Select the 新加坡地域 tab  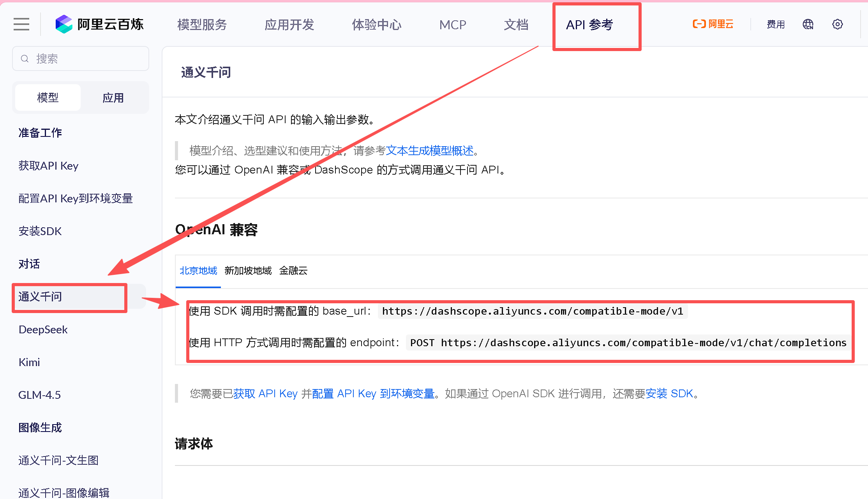(x=248, y=271)
